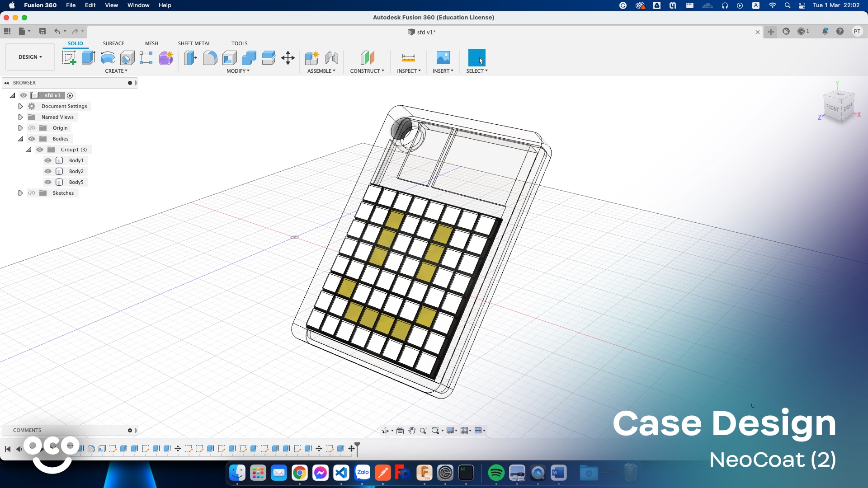Click the Fillet tool icon
The image size is (868, 488).
210,58
